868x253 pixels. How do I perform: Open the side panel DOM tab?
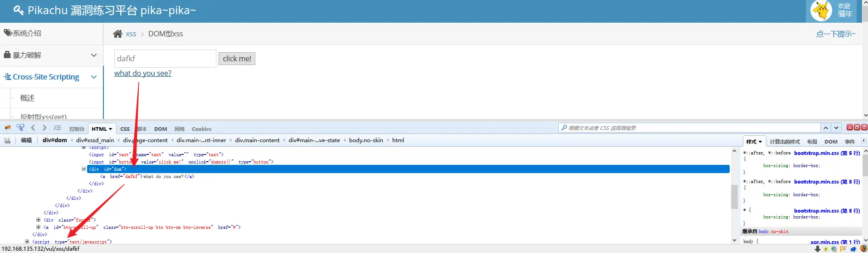[831, 142]
